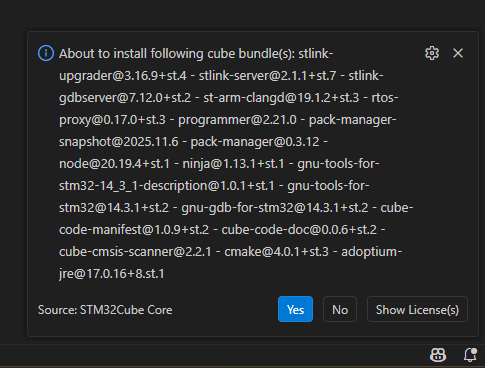
Task: Select the 'Source: STM32Cube Core' text
Action: click(x=105, y=310)
